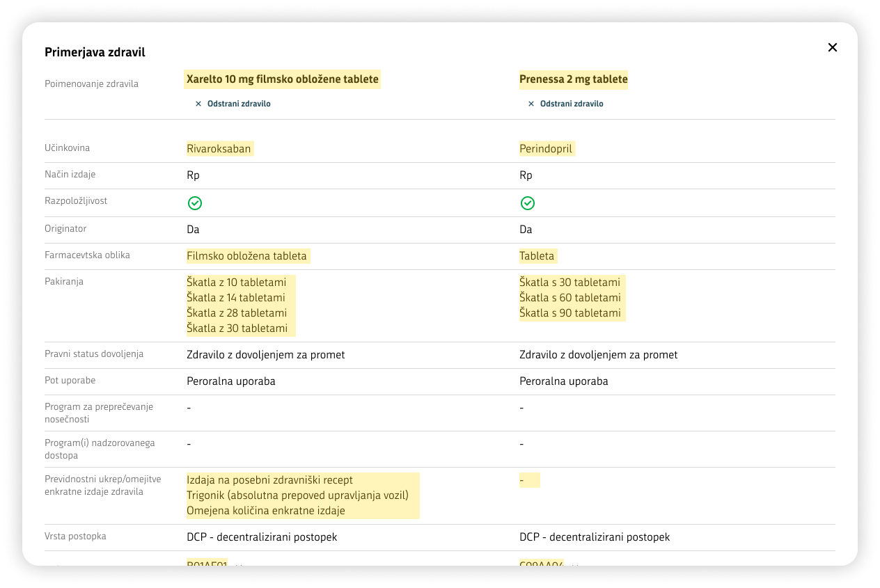The height and width of the screenshot is (588, 880).
Task: Click Xarelto's Zdravilo z dovoljenjem za promet
Action: click(266, 355)
